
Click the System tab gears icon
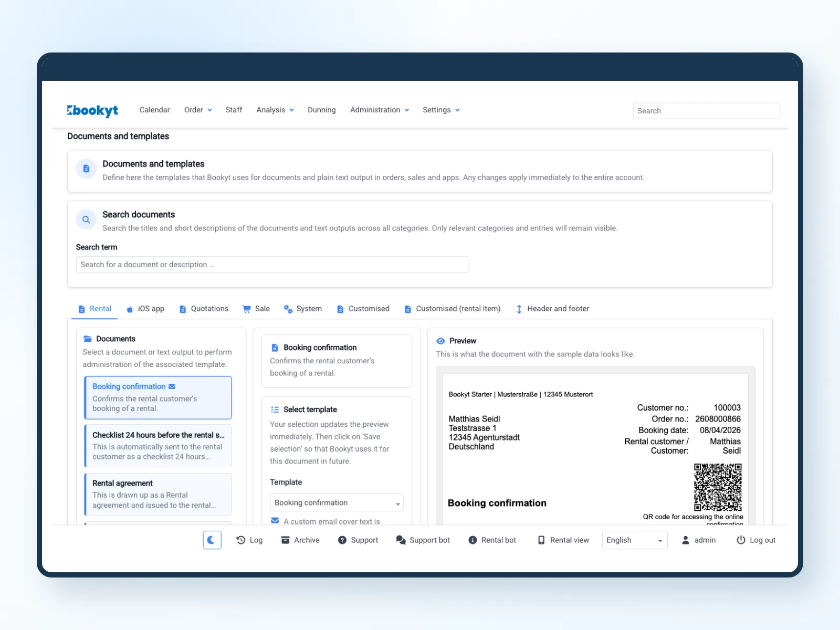click(288, 309)
